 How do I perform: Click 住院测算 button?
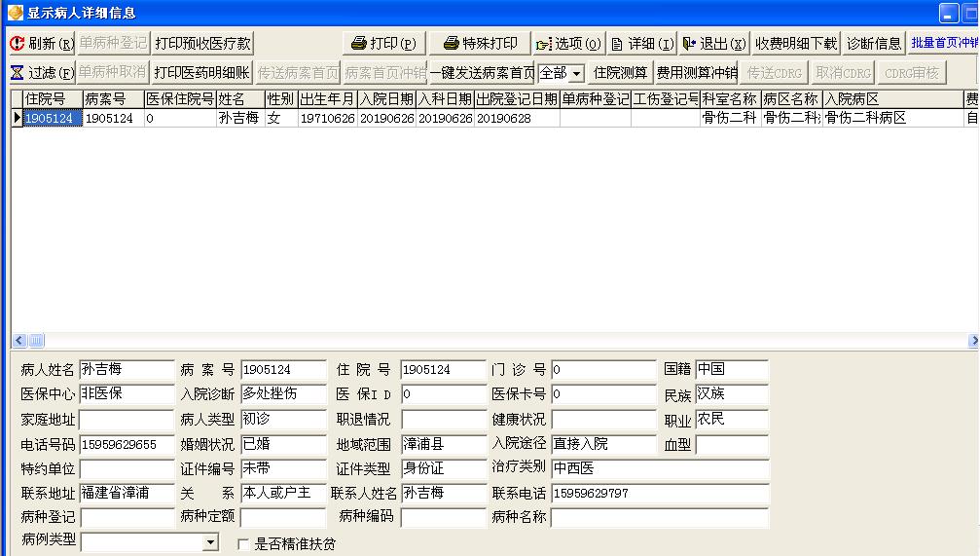click(620, 73)
